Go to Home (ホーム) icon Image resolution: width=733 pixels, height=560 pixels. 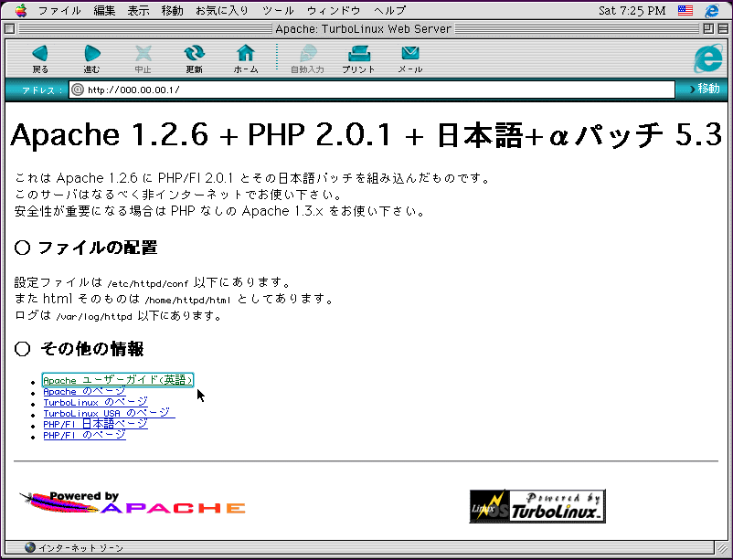tap(246, 53)
